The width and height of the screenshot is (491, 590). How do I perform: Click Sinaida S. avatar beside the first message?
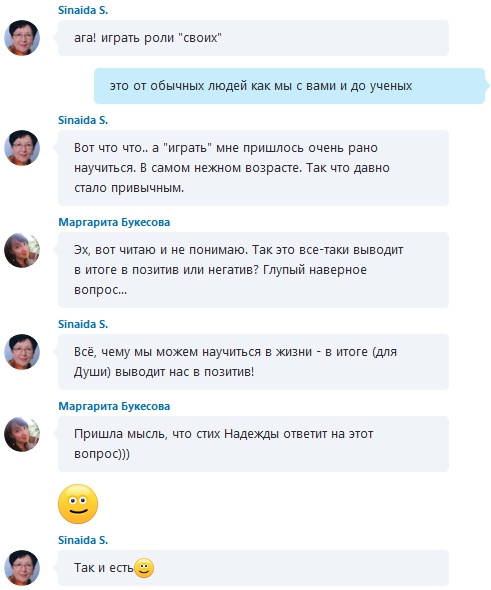22,38
